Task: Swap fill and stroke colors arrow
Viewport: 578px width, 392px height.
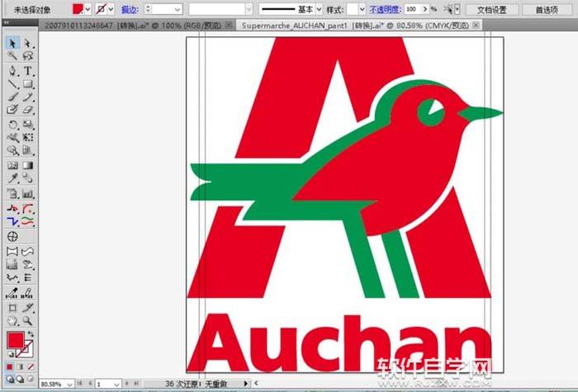Action: 31,334
